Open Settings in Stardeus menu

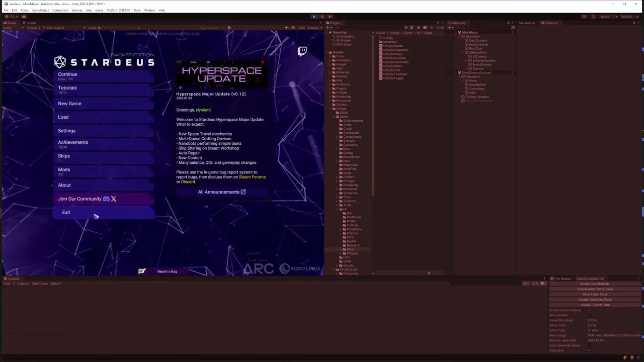point(104,131)
